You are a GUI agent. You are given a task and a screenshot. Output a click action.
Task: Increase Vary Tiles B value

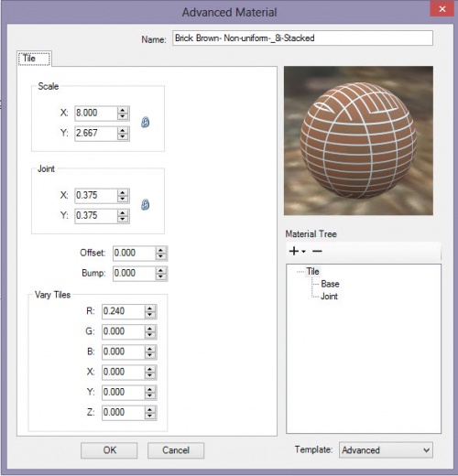[150, 349]
